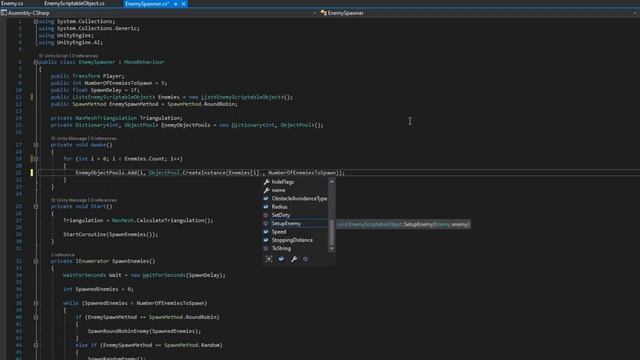Collapse the RoundRobin if-statement block
Screen dimensions: 640x360
point(36,317)
